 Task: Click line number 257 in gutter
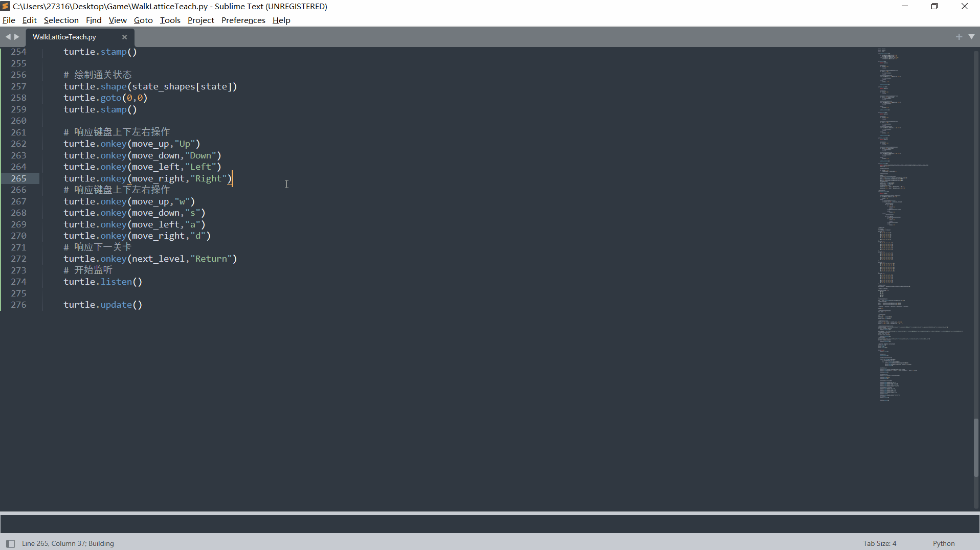18,86
